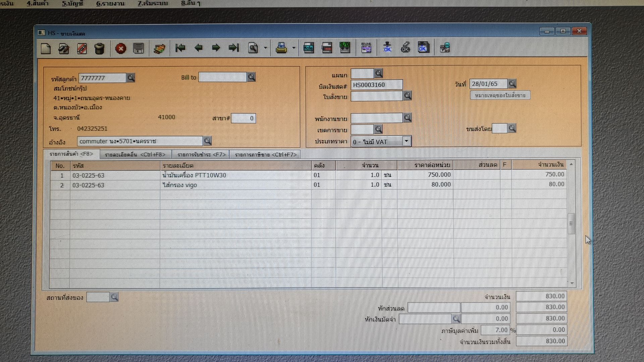Viewport: 644px width, 362px height.
Task: Click the yellow printer icon
Action: pos(281,48)
